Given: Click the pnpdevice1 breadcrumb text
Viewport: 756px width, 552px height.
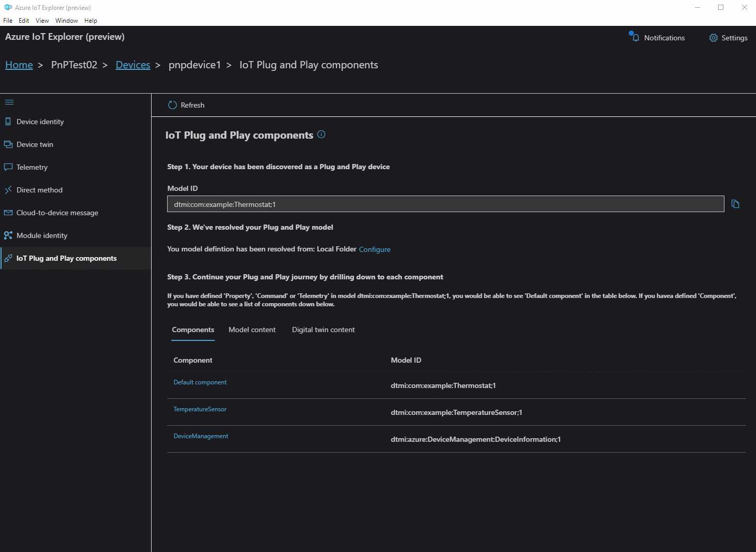Looking at the screenshot, I should click(x=195, y=65).
